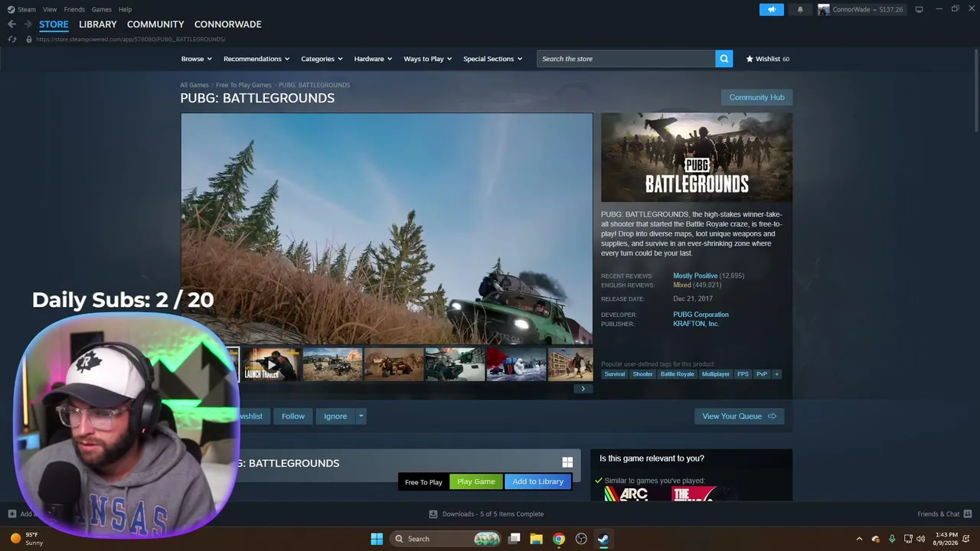Click the store page vertical scrollbar

pyautogui.click(x=975, y=92)
